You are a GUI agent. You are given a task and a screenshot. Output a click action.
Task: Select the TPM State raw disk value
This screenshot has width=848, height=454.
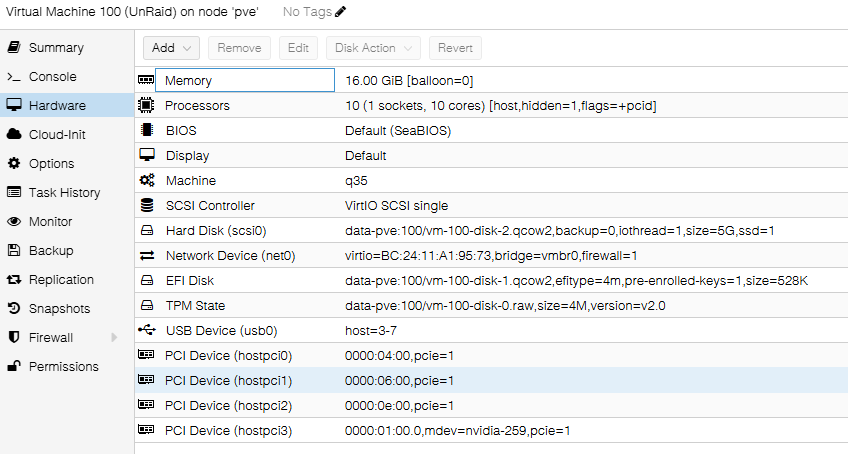pos(505,306)
